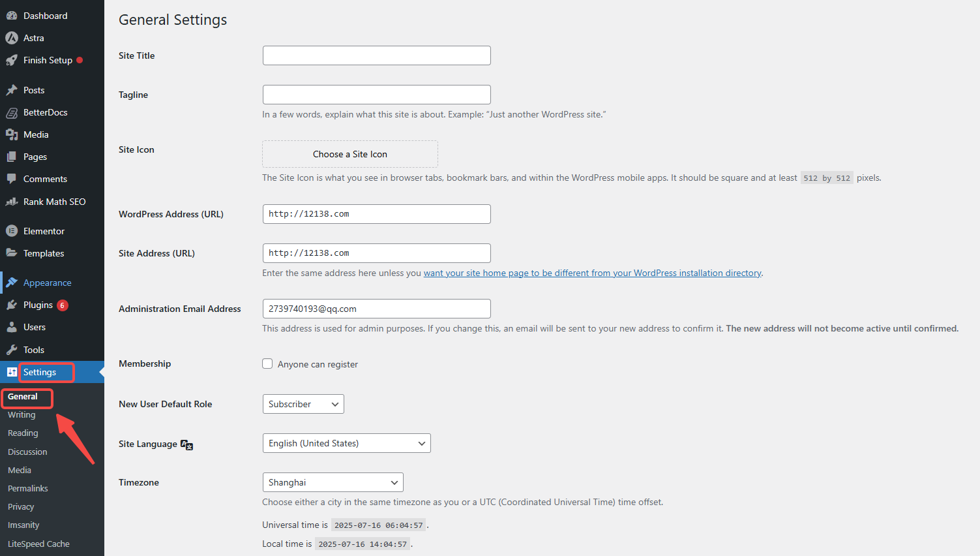Click the Tools wrench icon
Viewport: 980px width, 556px height.
click(12, 350)
